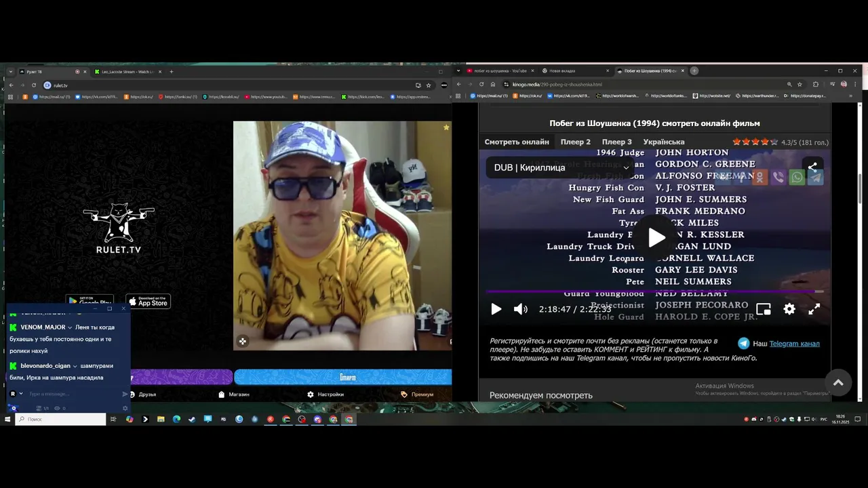Select the Смотреть онлайн tab

pos(517,142)
